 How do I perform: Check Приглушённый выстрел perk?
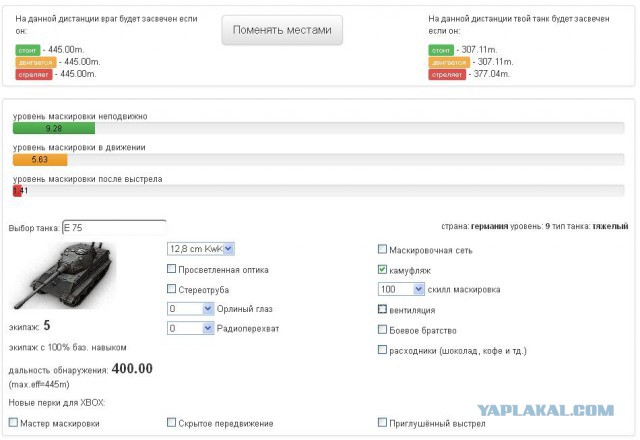(x=382, y=422)
